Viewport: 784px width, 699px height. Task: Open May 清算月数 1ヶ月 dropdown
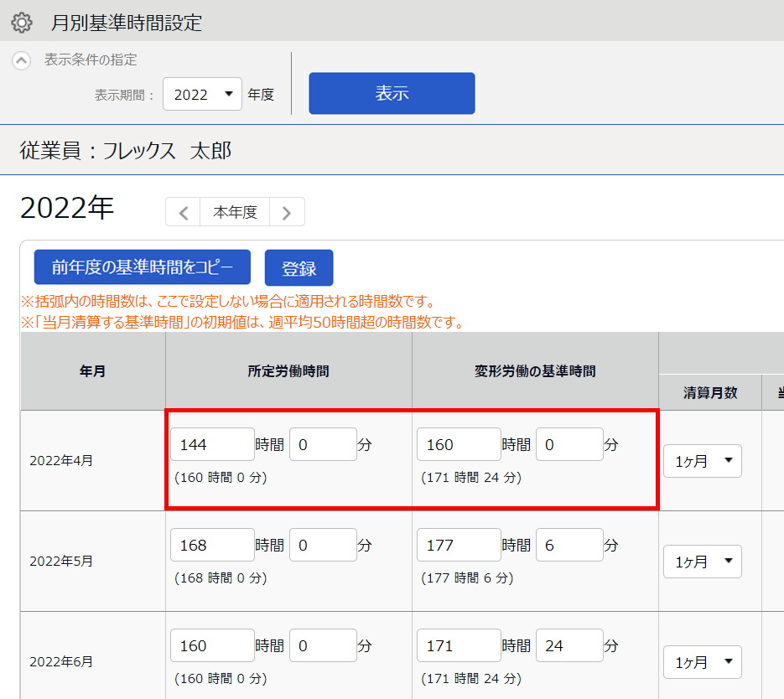pos(703,562)
